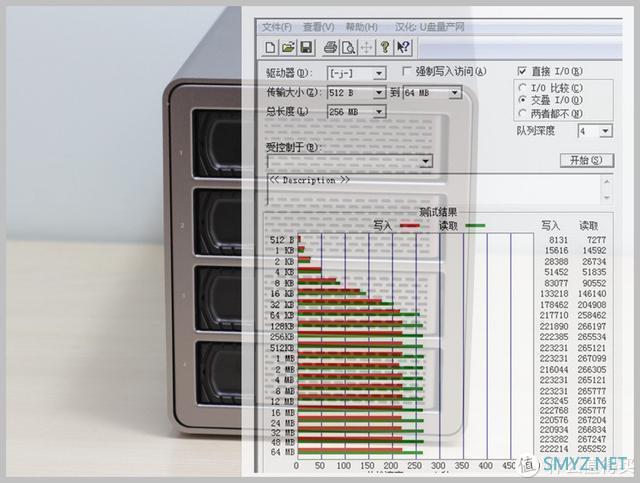Viewport: 640px width, 483px height.
Task: Click the Print toolbar icon
Action: coord(330,47)
